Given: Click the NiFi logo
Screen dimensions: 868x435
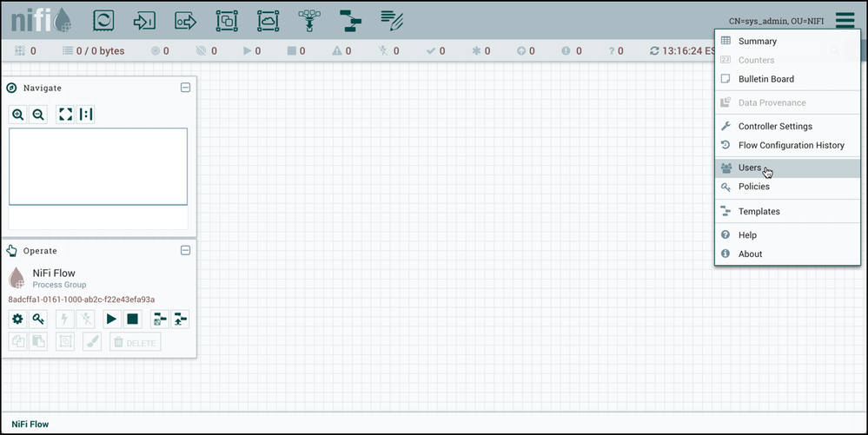Looking at the screenshot, I should tap(42, 21).
